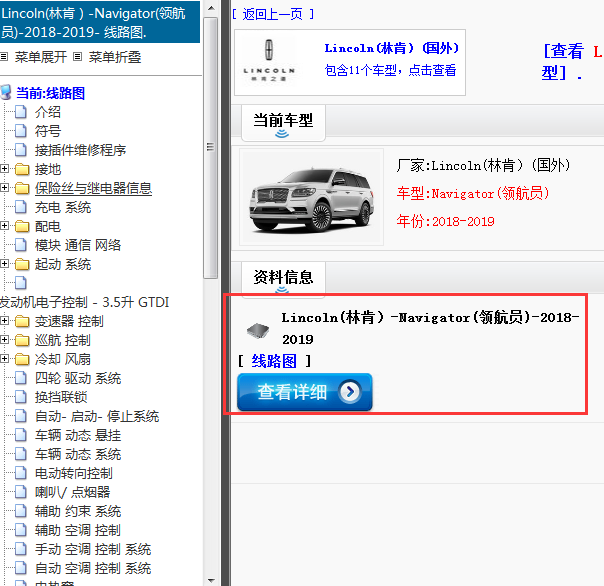Image resolution: width=604 pixels, height=586 pixels.
Task: Click the folder icon beside 变速器 控制
Action: click(x=22, y=321)
